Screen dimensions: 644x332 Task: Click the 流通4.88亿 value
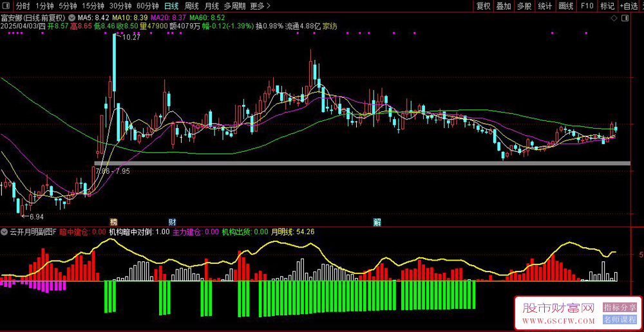click(x=303, y=26)
